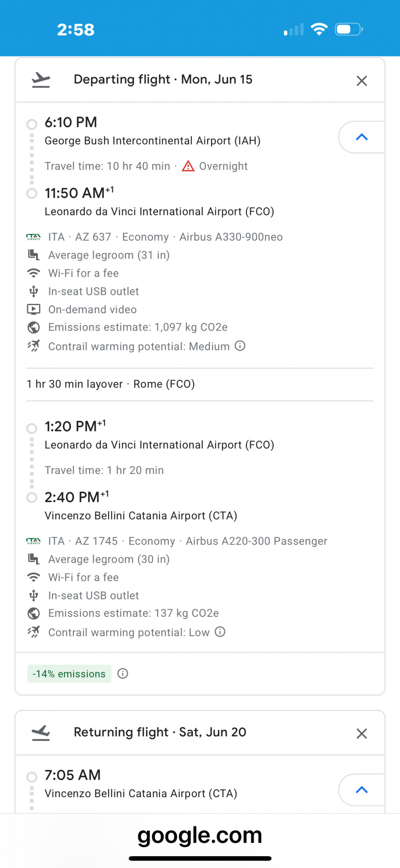Click the returning flight landing icon
Viewport: 400px width, 868px height.
[41, 732]
